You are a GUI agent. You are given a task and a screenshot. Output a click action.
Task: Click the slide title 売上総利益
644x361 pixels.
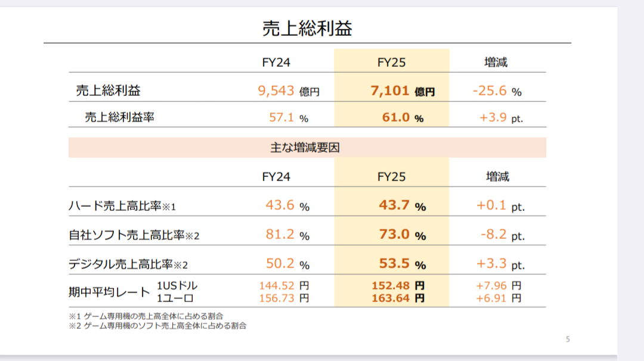click(x=307, y=29)
